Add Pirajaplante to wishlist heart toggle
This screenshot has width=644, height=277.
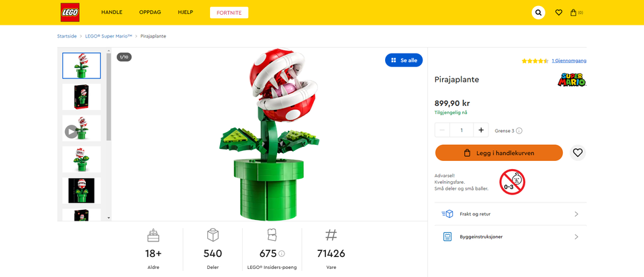pos(578,153)
